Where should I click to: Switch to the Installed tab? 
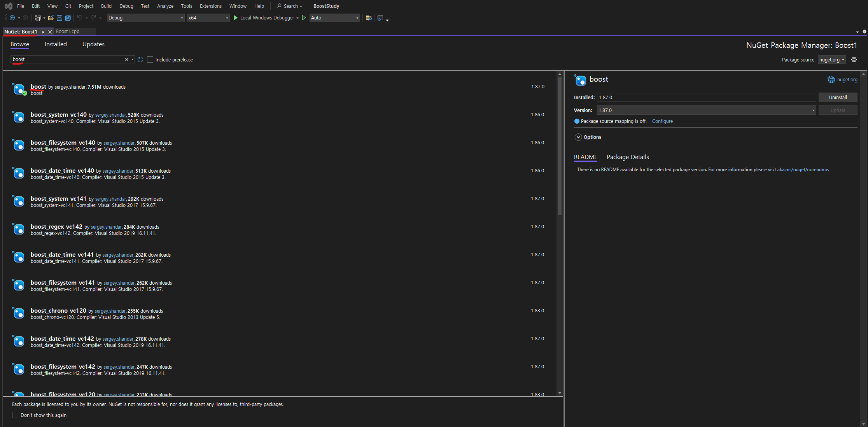click(56, 44)
